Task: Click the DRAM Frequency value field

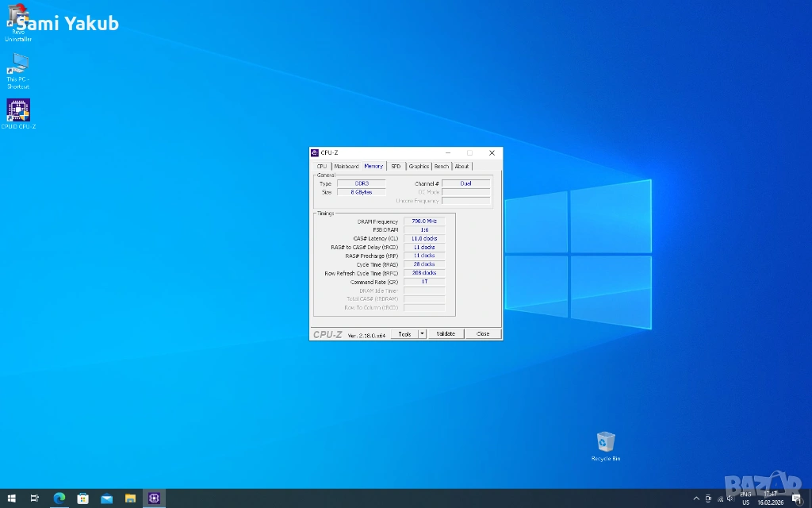Action: point(424,221)
